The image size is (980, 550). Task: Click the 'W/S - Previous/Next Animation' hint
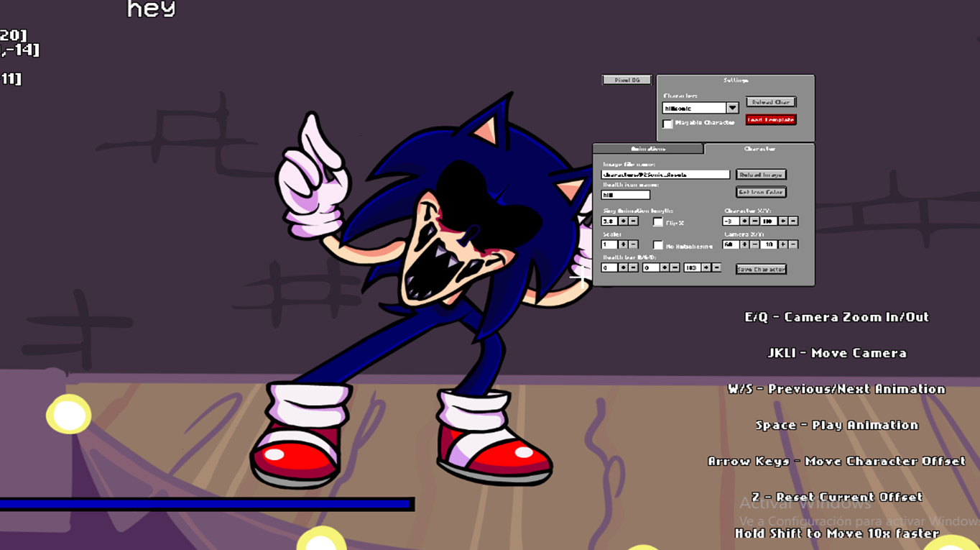836,389
